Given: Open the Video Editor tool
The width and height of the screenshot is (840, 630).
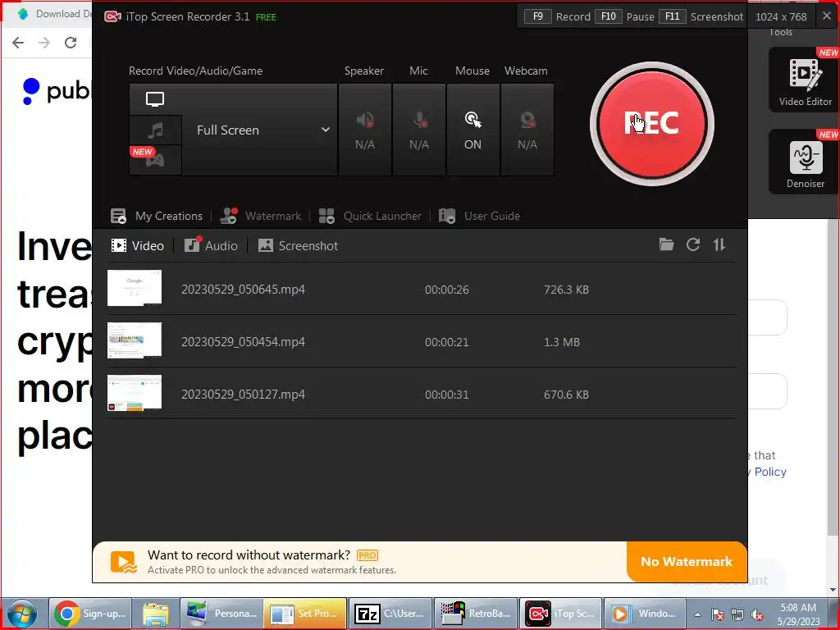Looking at the screenshot, I should (x=805, y=80).
